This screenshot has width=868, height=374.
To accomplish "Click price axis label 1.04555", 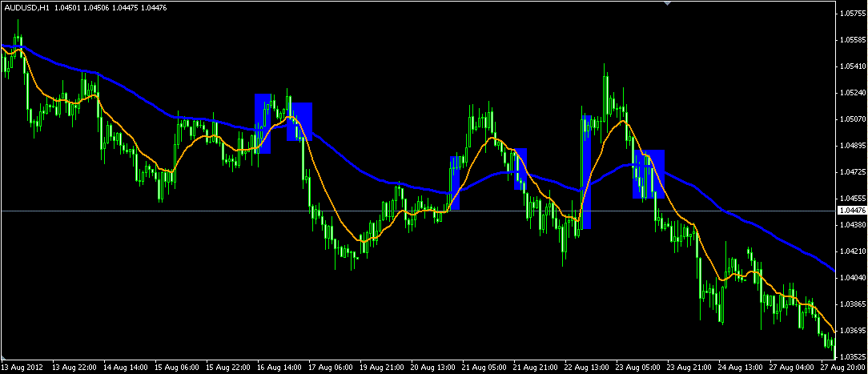I will (853, 198).
